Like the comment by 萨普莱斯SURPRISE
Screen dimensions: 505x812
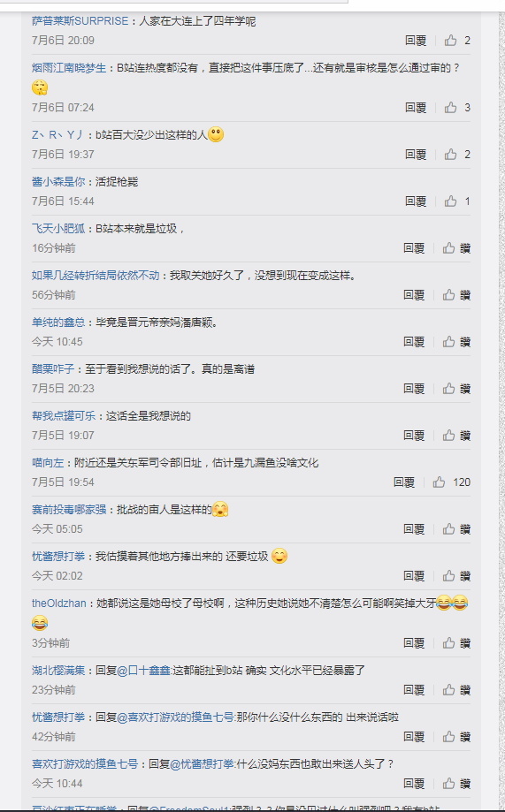(450, 41)
